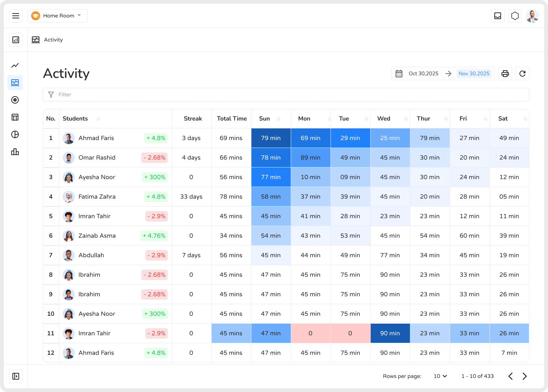Go to the next page
Screen dimensions: 548x392
point(525,376)
